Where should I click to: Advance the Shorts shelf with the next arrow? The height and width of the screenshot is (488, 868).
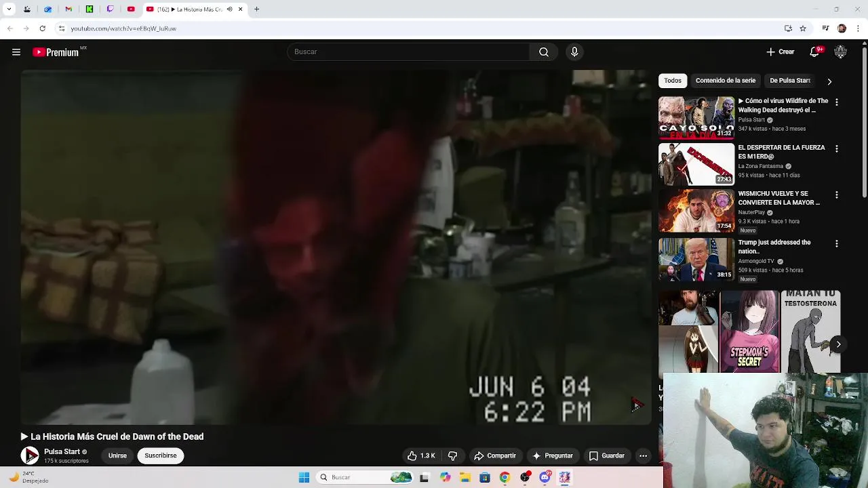click(838, 344)
